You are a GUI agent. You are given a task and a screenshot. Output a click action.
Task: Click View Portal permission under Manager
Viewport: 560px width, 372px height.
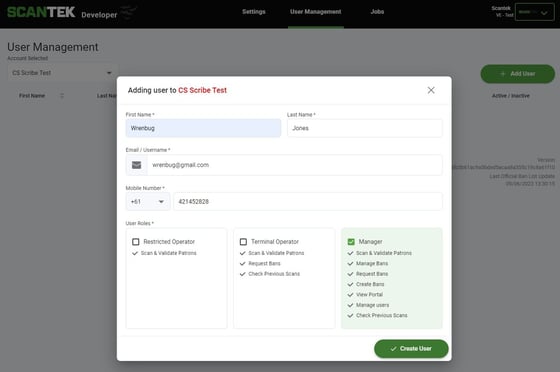(x=369, y=295)
